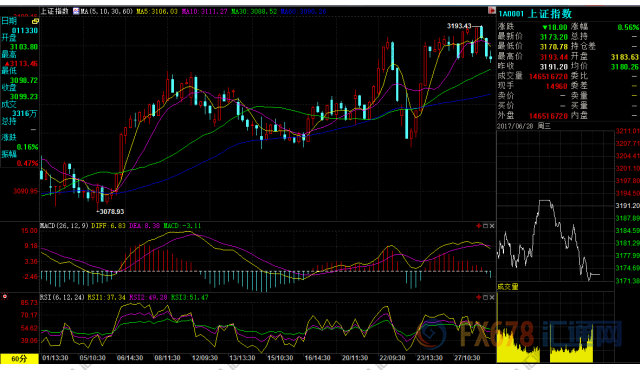This screenshot has width=640, height=370.
Task: Click the MACD(26,12,9) indicator label
Action: click(64, 226)
